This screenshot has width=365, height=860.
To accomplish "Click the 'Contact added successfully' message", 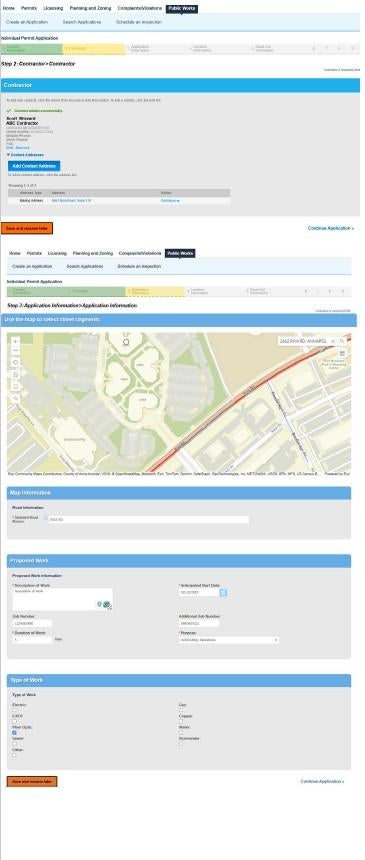I will (x=38, y=111).
